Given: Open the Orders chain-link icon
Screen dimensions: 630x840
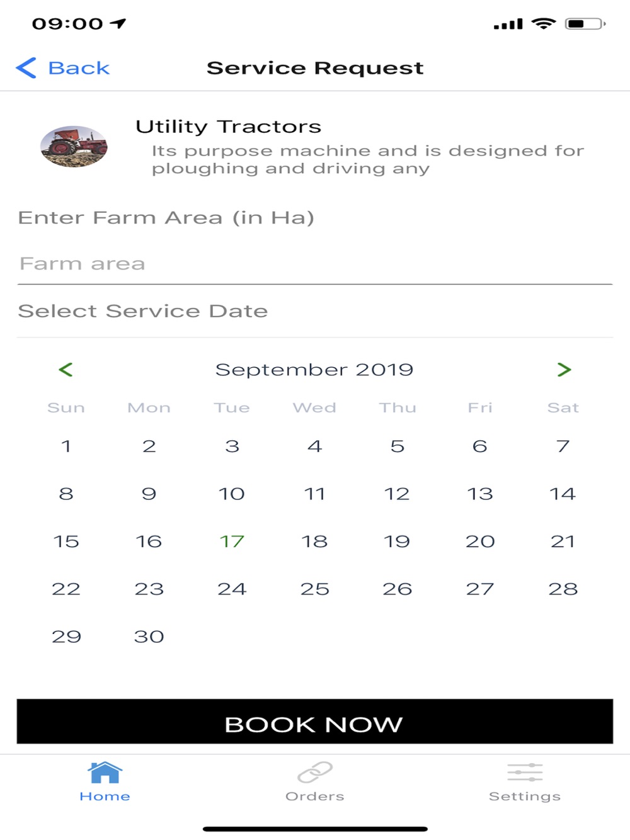Looking at the screenshot, I should click(315, 772).
